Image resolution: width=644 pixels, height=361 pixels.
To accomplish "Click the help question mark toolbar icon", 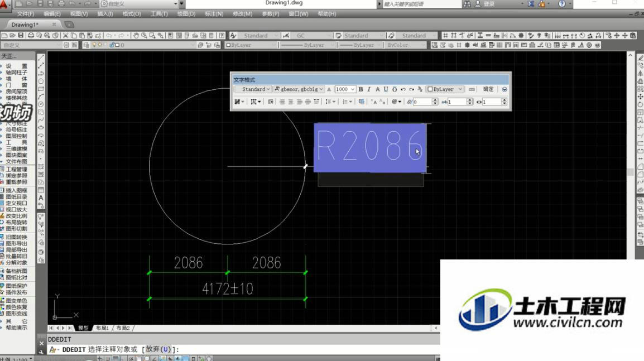I will [x=222, y=36].
